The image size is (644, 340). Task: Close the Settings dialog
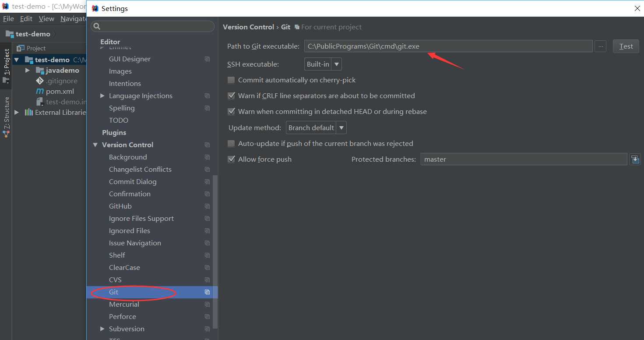coord(637,8)
